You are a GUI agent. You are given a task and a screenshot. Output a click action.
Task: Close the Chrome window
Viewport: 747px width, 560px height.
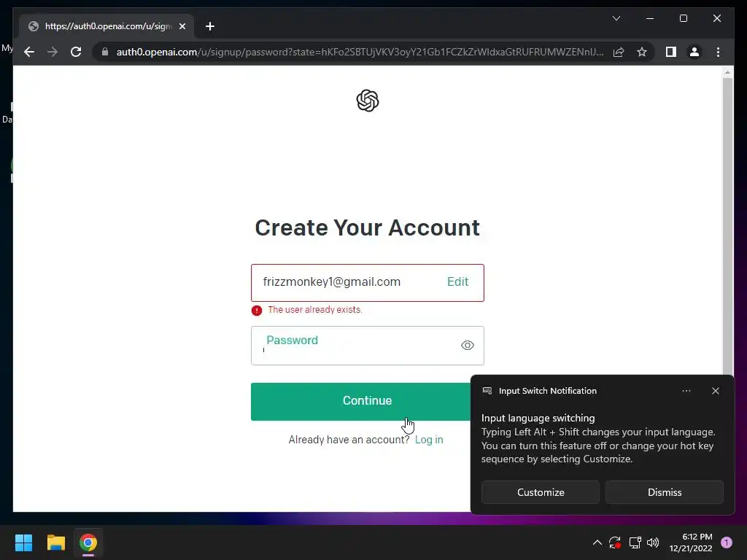(x=716, y=18)
